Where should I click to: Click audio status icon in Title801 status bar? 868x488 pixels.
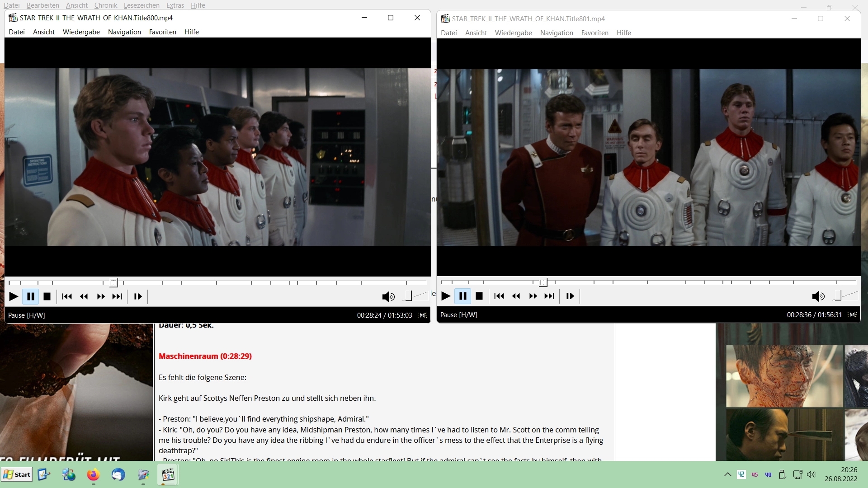point(852,315)
